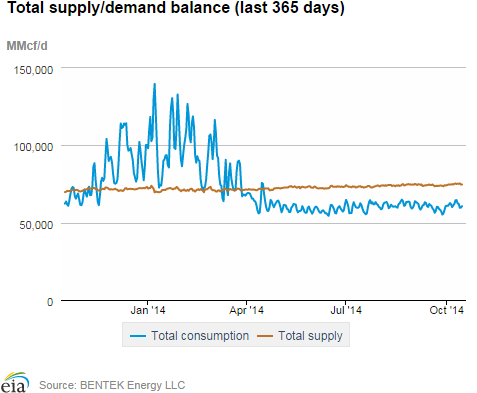Toggle the Total consumption legend entry
The image size is (477, 393).
190,336
